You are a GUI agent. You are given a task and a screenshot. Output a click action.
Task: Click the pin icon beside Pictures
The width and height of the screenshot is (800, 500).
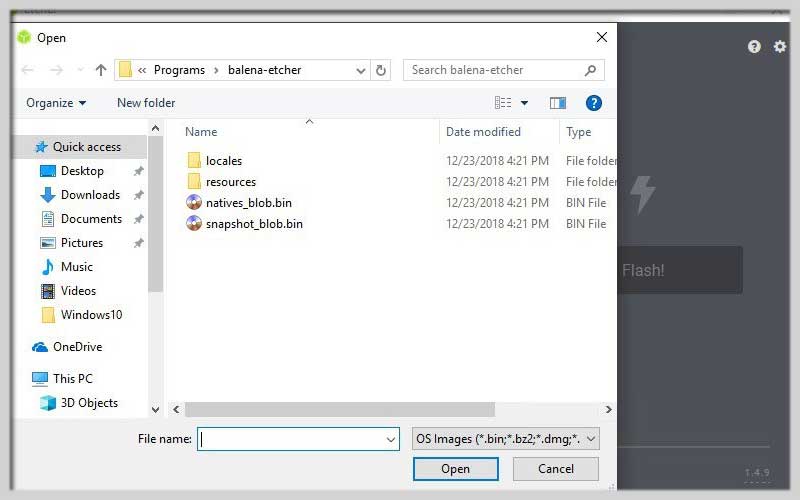coord(138,243)
